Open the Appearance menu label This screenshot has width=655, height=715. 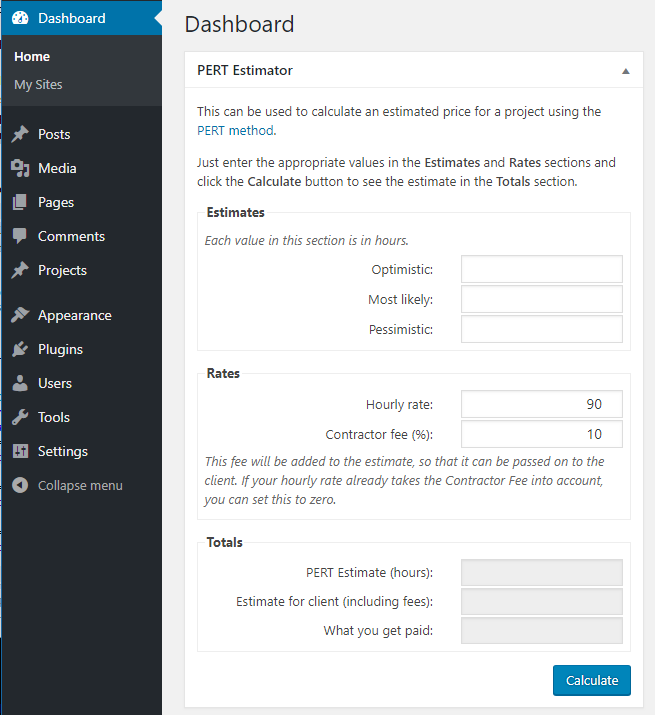tap(75, 316)
